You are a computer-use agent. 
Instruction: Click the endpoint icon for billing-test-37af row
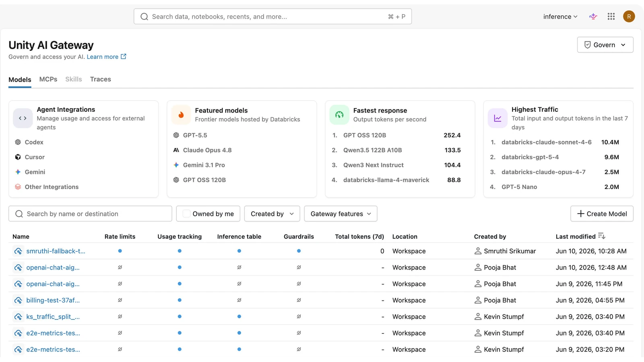(18, 300)
